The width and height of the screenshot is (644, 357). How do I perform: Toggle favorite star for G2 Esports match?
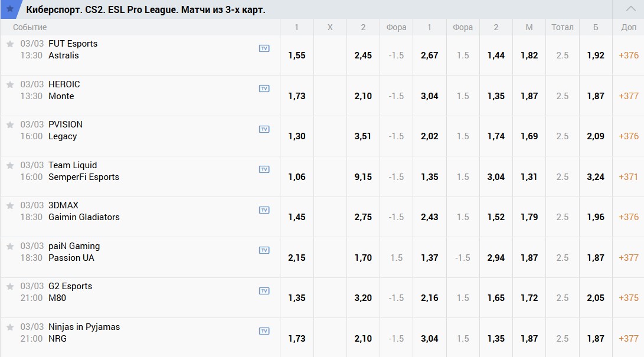pyautogui.click(x=10, y=286)
